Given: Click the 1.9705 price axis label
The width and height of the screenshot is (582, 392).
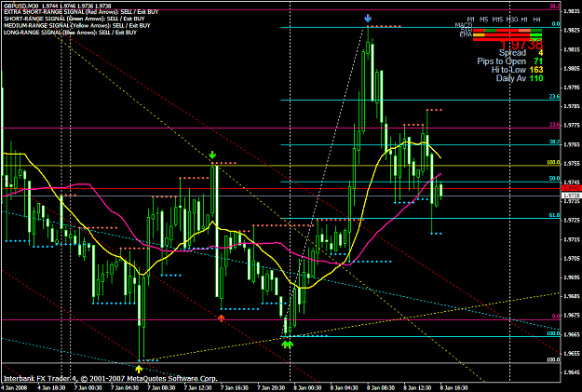Looking at the screenshot, I should point(572,259).
